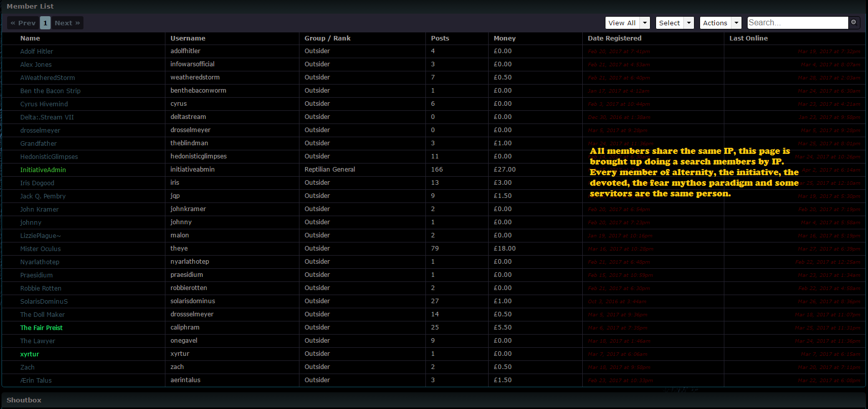Open the View All dropdown arrow
Image resolution: width=868 pixels, height=409 pixels.
click(x=644, y=23)
